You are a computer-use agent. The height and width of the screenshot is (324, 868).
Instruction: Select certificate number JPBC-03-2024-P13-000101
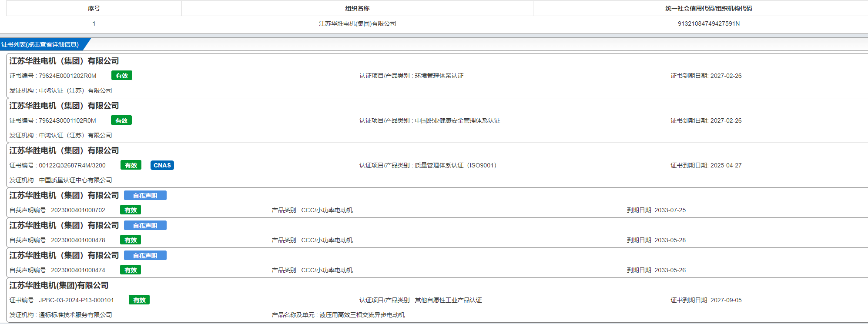[x=76, y=300]
